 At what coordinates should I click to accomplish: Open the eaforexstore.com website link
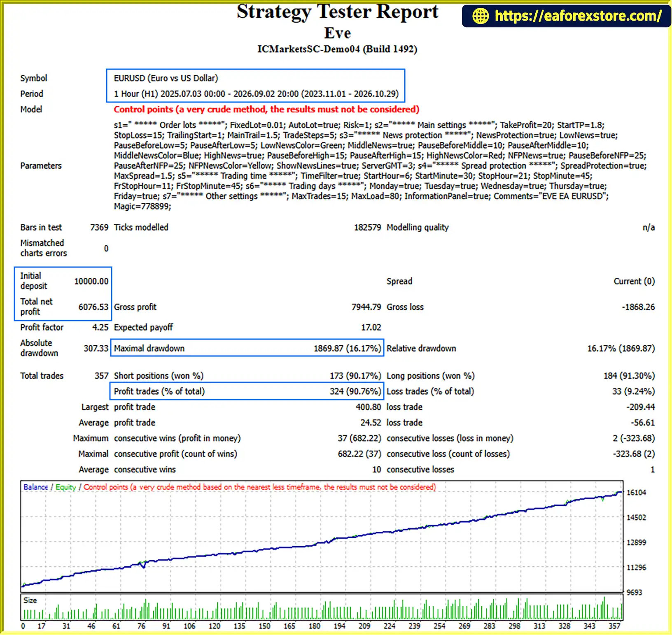[x=578, y=16]
